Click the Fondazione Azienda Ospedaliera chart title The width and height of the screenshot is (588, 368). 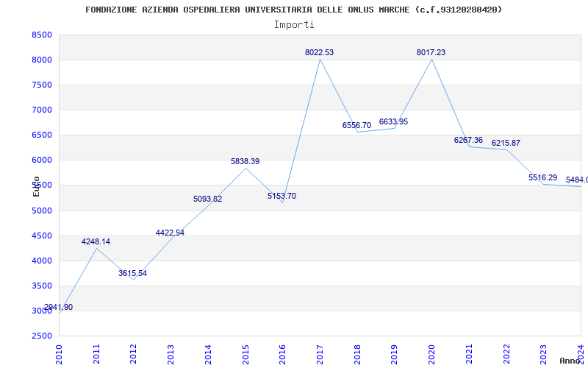(x=293, y=10)
